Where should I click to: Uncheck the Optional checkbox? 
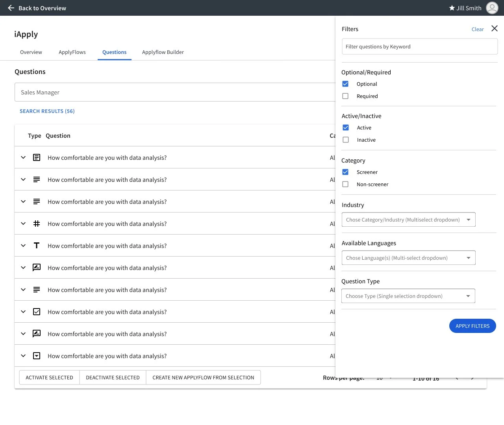pyautogui.click(x=345, y=84)
